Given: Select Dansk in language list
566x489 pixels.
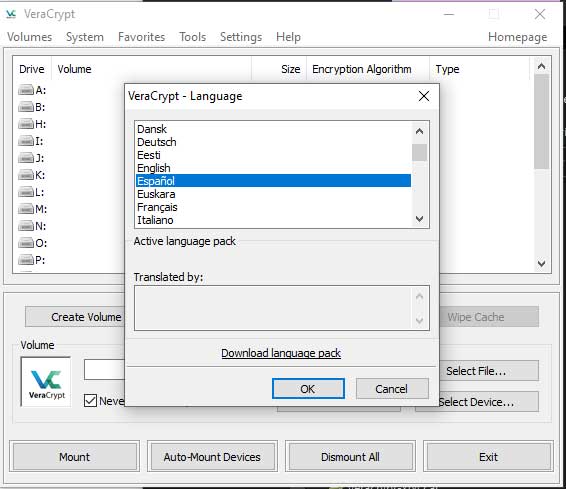Looking at the screenshot, I should point(273,129).
